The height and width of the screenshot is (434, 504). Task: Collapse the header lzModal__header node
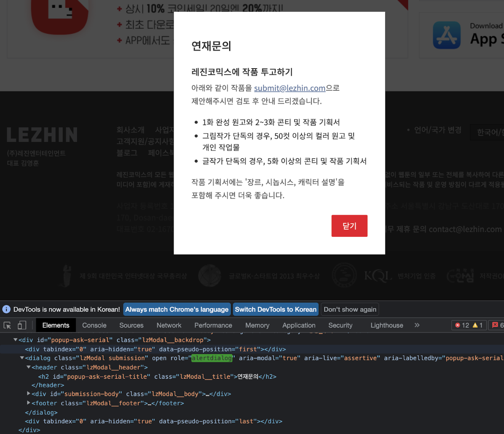click(x=28, y=367)
